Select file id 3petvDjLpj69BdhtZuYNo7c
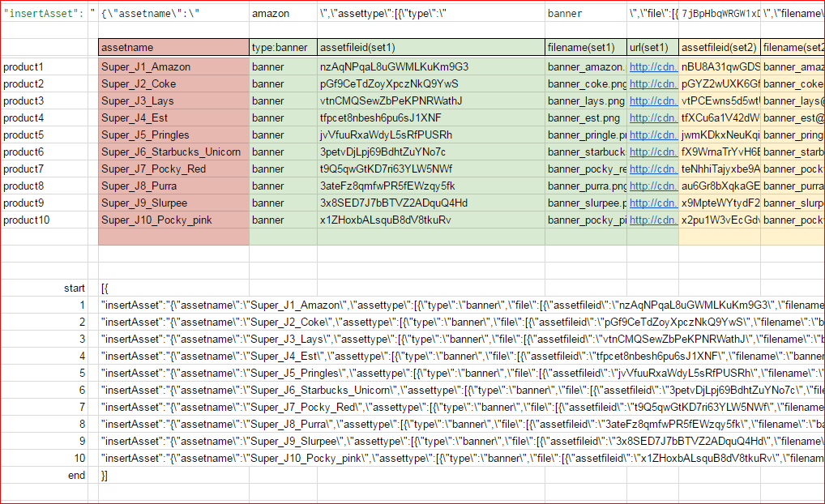The image size is (825, 504). 431,152
